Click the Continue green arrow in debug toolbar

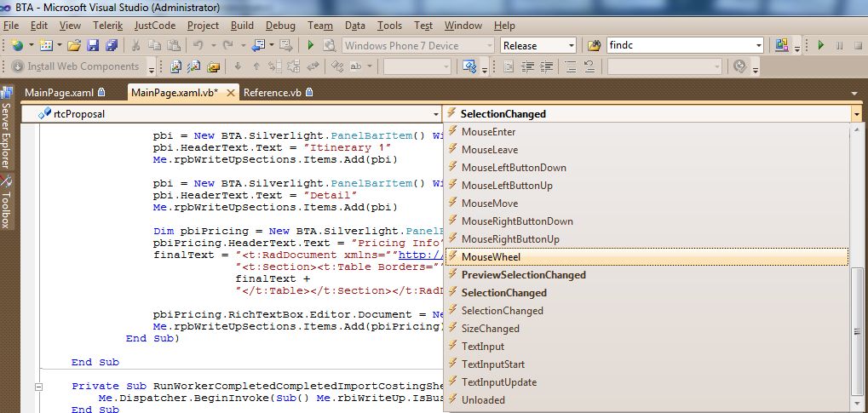[821, 45]
